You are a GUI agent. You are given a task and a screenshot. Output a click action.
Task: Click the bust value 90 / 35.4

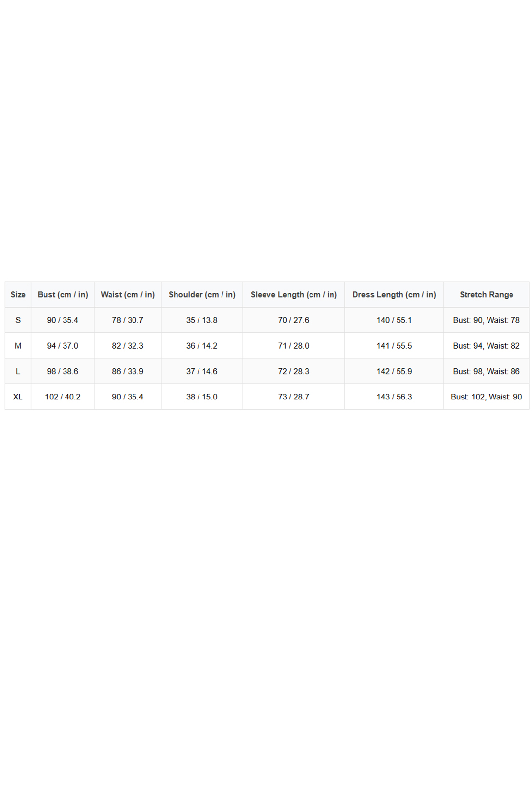tap(63, 320)
